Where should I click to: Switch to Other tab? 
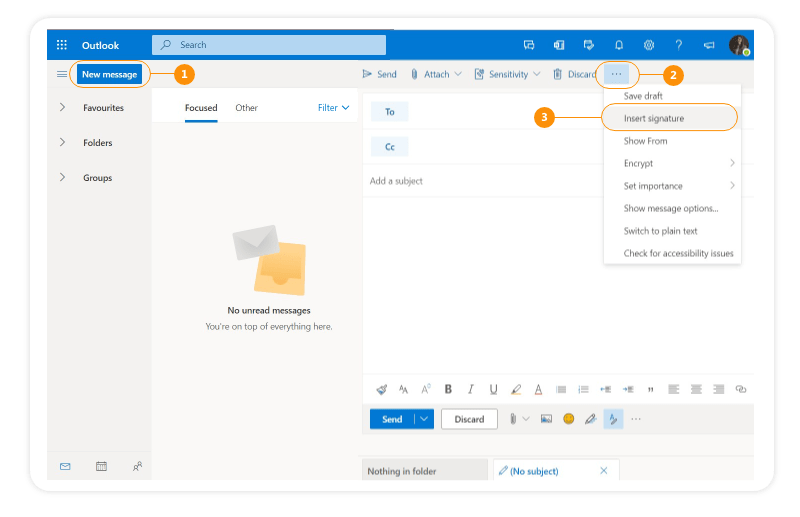(246, 108)
